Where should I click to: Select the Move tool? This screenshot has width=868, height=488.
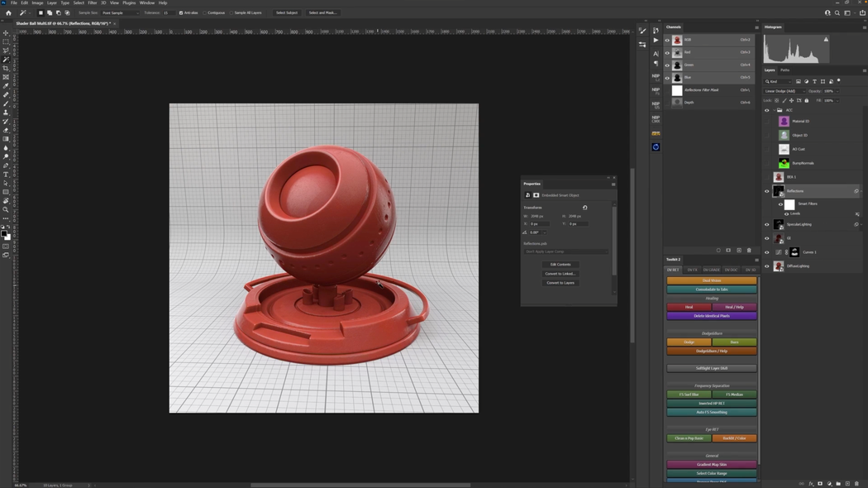6,33
